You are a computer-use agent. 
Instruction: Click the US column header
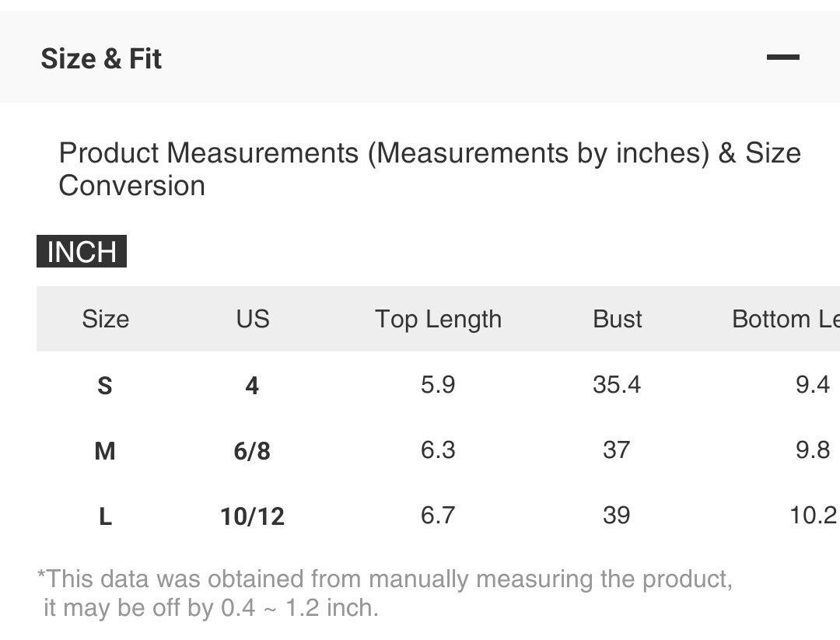point(253,319)
